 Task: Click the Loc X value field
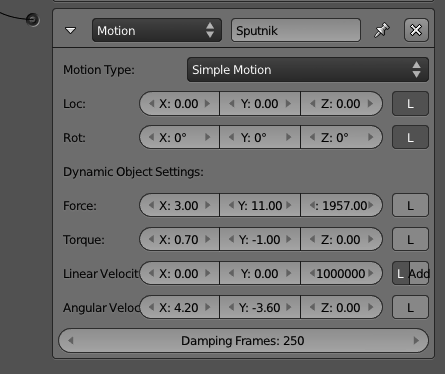click(x=179, y=104)
